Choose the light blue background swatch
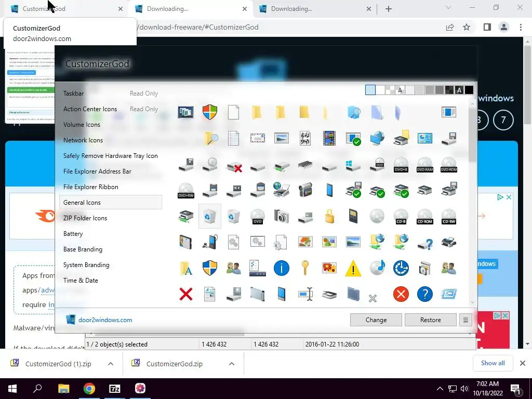 pos(370,90)
